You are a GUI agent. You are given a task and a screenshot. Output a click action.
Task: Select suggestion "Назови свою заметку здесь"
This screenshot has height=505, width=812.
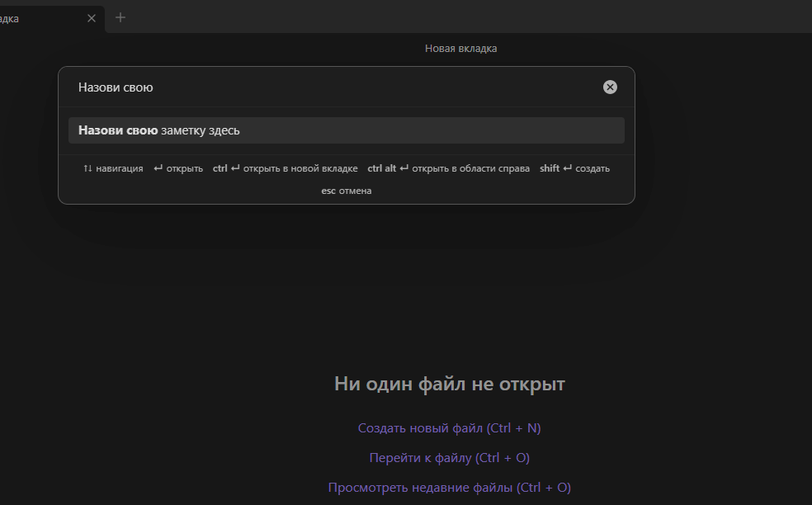(347, 130)
